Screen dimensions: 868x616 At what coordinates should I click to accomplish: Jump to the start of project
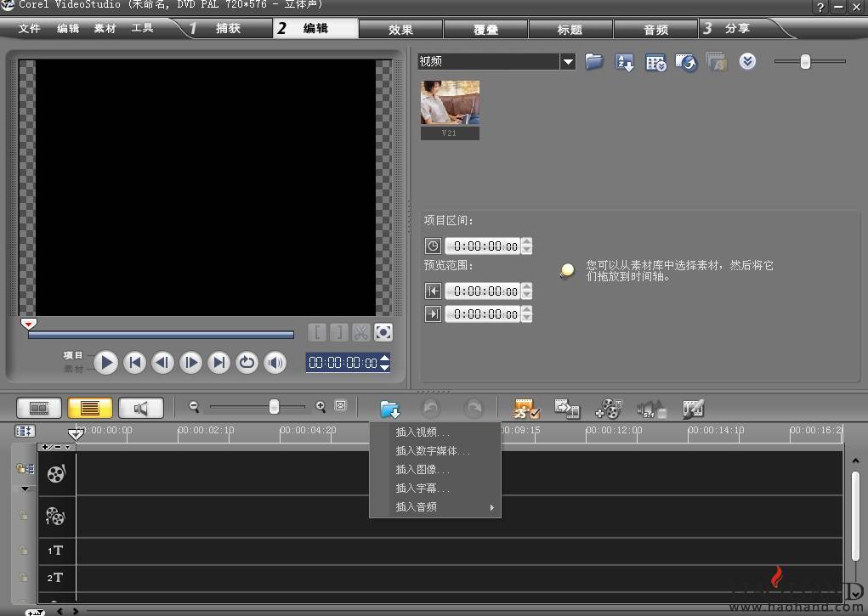click(x=134, y=363)
